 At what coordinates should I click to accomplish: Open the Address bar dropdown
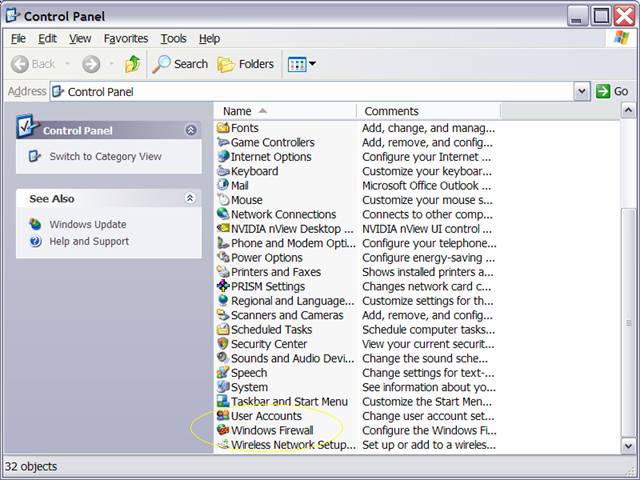(x=582, y=91)
